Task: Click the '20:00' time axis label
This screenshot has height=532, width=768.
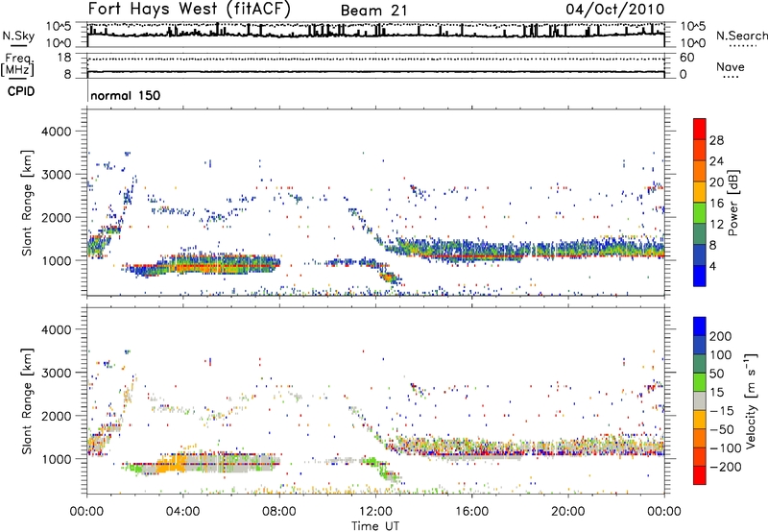Action: 568,512
